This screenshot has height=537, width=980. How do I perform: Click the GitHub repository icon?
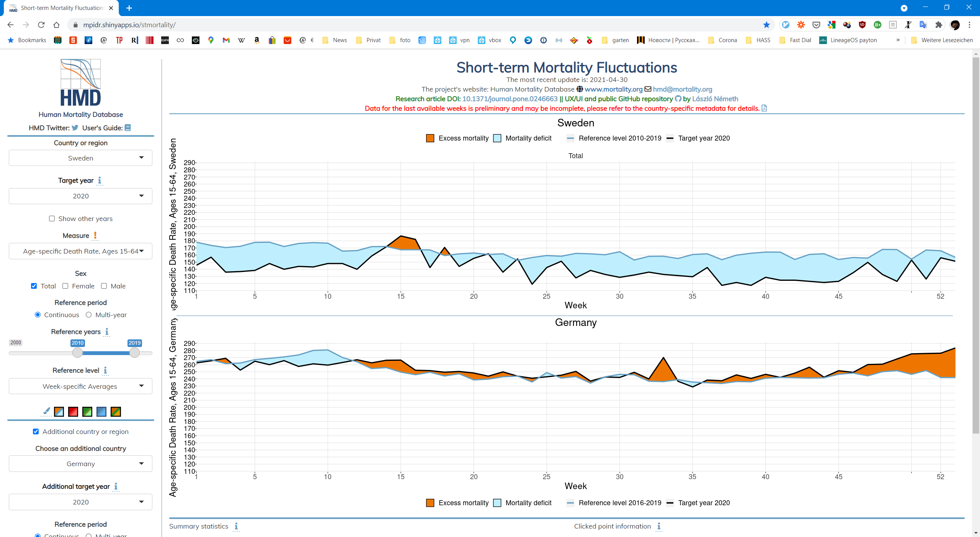click(678, 99)
